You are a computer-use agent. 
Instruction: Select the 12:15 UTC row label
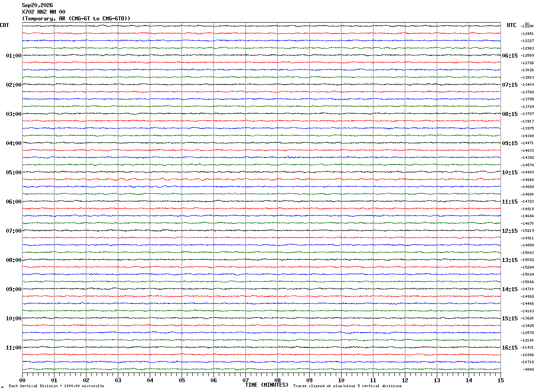tap(509, 231)
